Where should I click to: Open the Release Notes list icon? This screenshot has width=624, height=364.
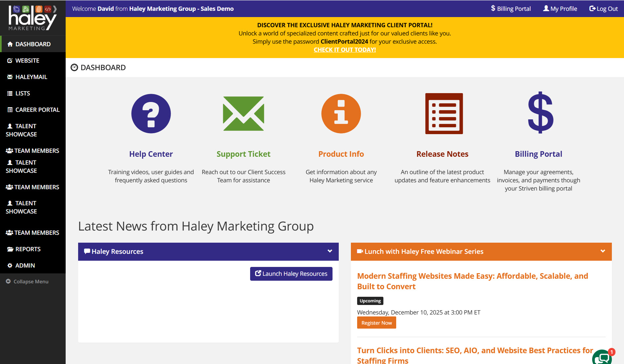coord(444,114)
